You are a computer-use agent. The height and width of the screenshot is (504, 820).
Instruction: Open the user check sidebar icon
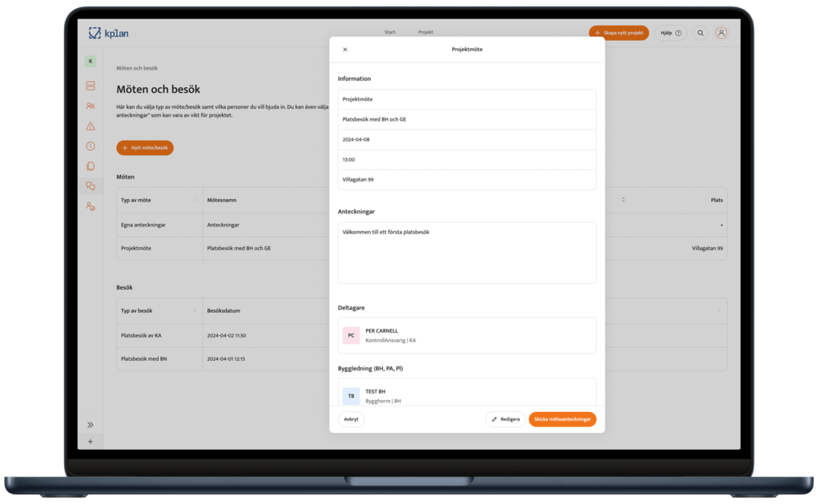point(90,206)
